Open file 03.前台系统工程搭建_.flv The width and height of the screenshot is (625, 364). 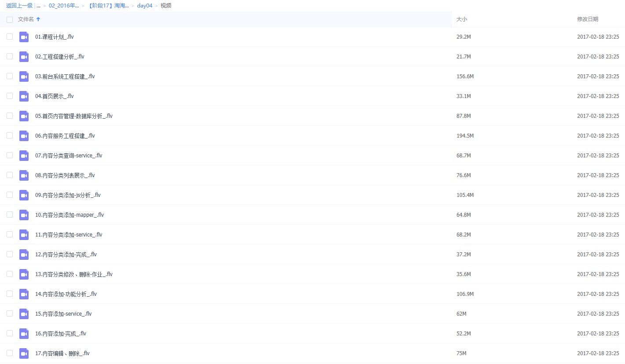65,76
